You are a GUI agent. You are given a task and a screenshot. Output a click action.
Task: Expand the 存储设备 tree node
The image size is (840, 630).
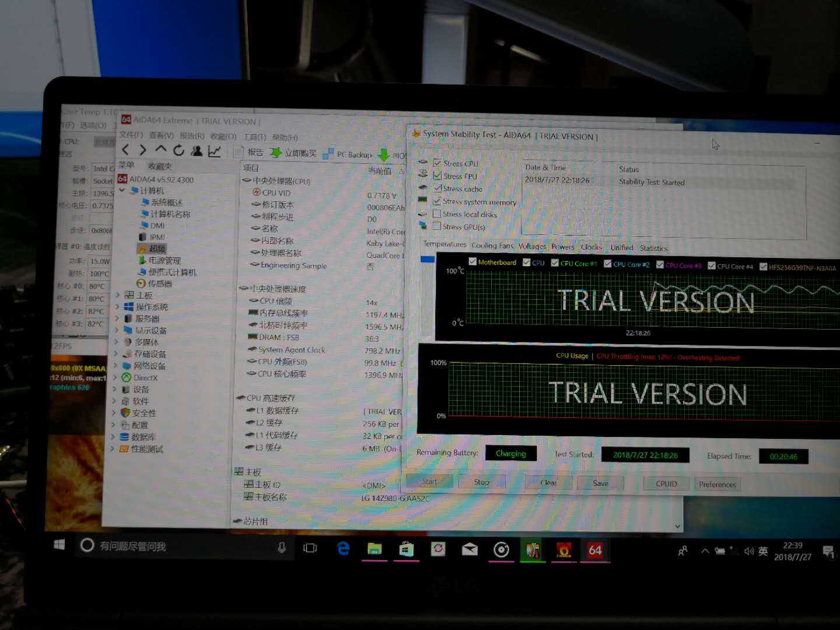[x=115, y=353]
